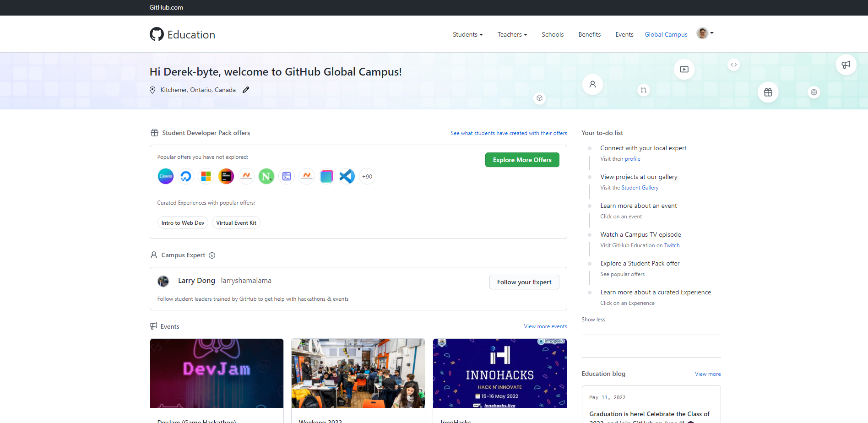Click "View projects at our gallery" to-do item
Image resolution: width=868 pixels, height=423 pixels.
(x=639, y=177)
